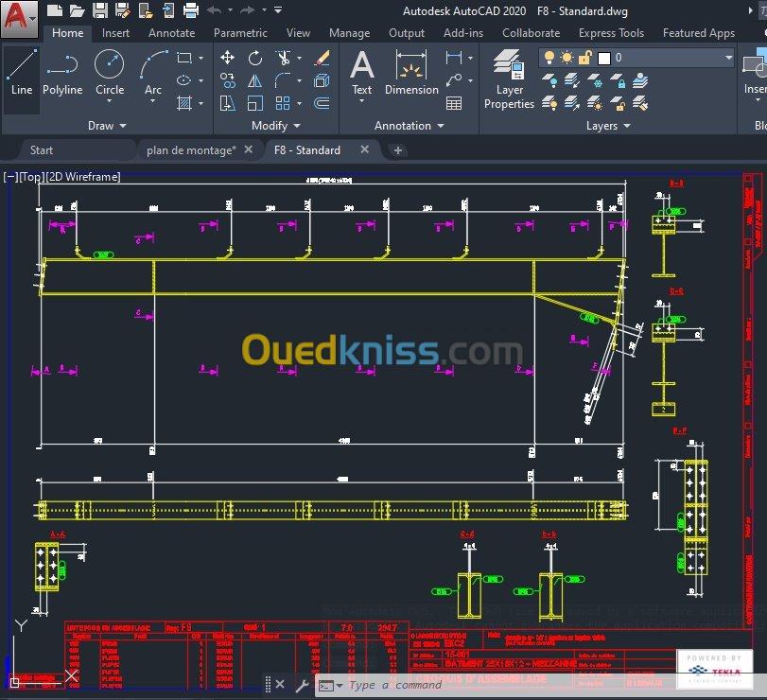Screen dimensions: 767x700
Task: Insert a Table from Annotation panel
Action: pos(454,103)
